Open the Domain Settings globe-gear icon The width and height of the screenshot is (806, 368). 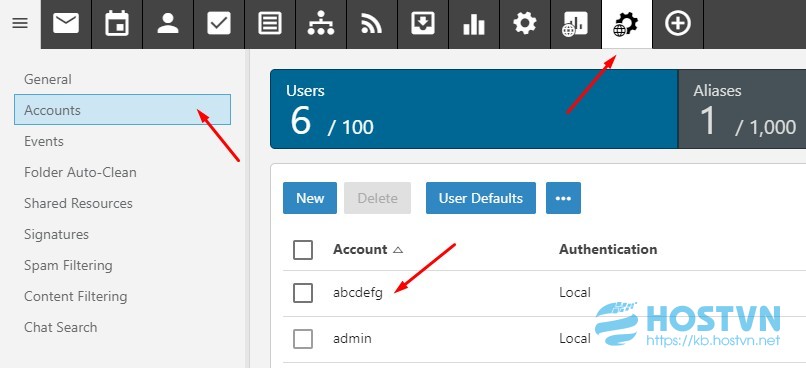pos(627,24)
